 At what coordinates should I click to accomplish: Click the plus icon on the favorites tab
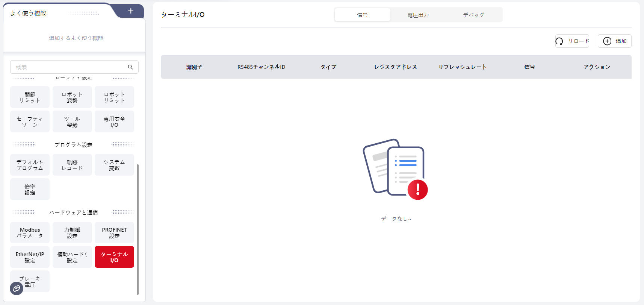130,11
